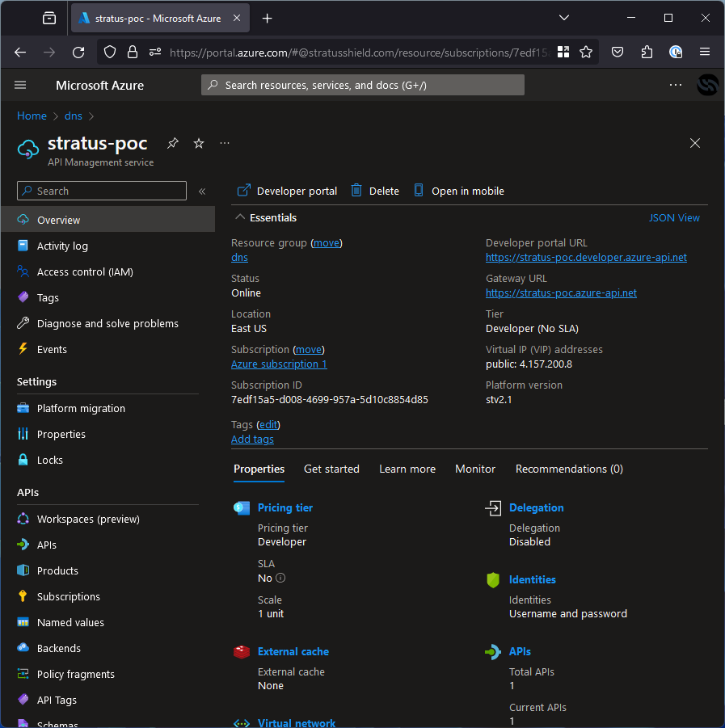Open more options ellipsis beside stratus-poc title

click(225, 143)
